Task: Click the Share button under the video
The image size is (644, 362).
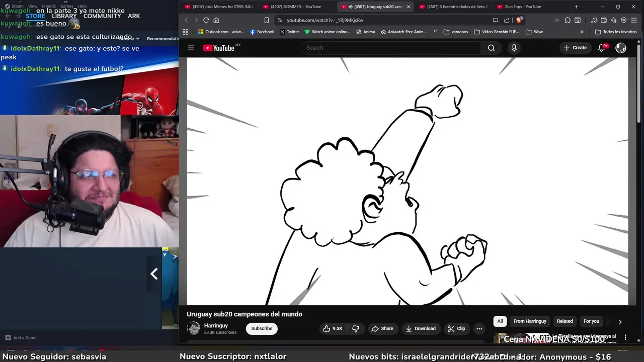Action: tap(382, 328)
